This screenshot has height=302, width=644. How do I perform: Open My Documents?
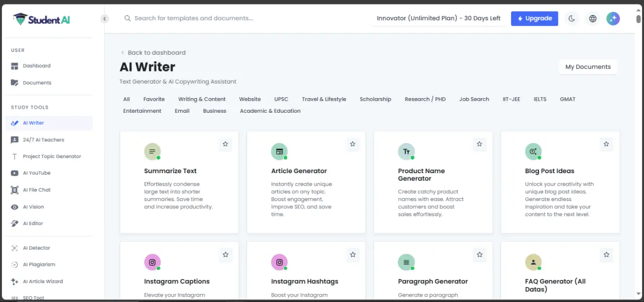(588, 67)
